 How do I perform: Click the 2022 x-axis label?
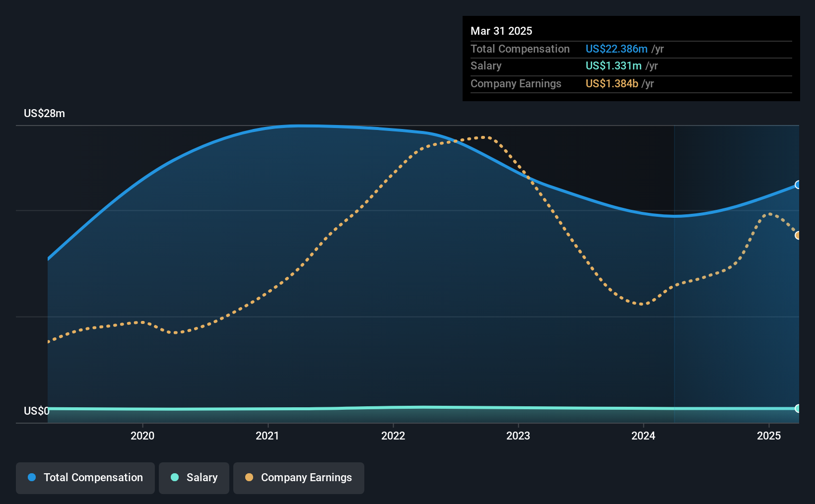pyautogui.click(x=393, y=436)
